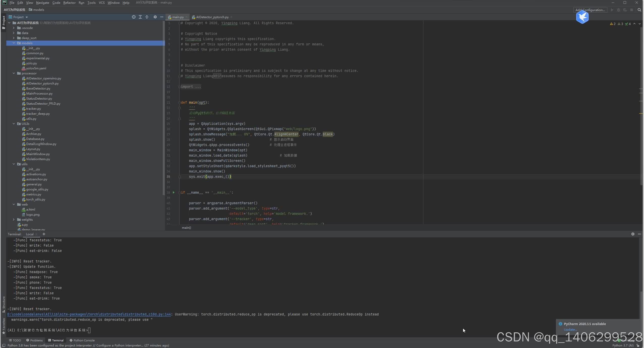Switch to the AIDetector_pytorch.py tab

point(212,17)
